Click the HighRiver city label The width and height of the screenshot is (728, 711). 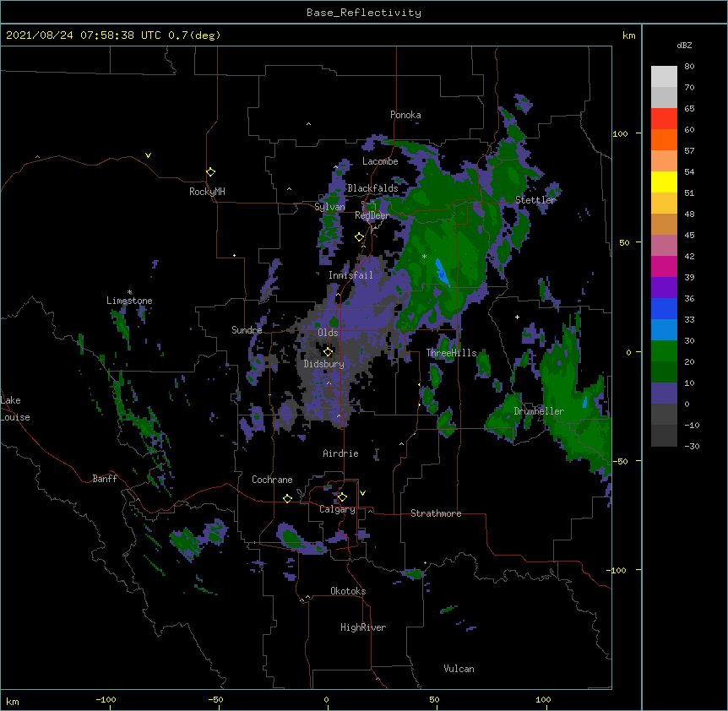click(x=363, y=627)
